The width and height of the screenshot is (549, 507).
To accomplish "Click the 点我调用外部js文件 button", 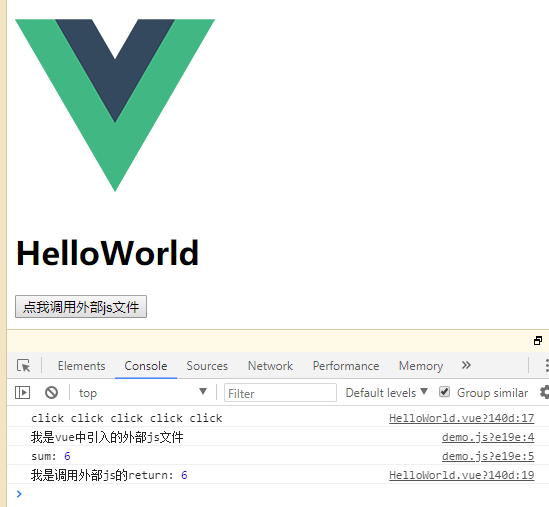I will [x=81, y=307].
